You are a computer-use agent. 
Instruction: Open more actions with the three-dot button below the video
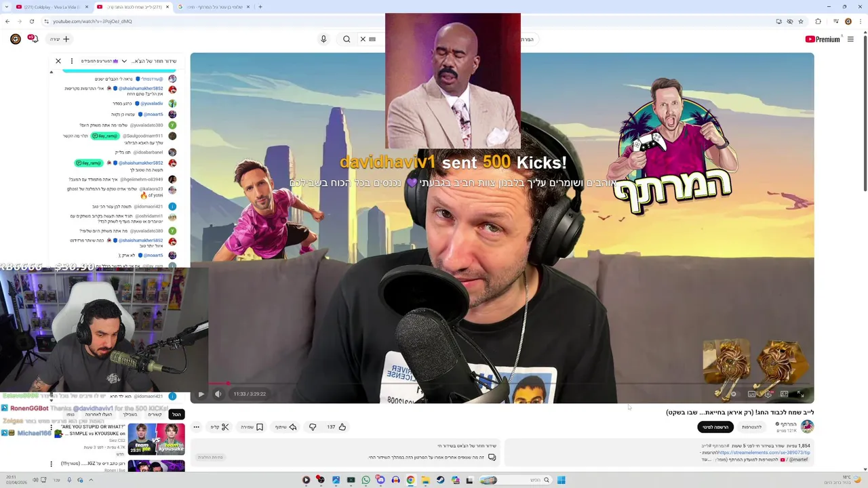[196, 427]
